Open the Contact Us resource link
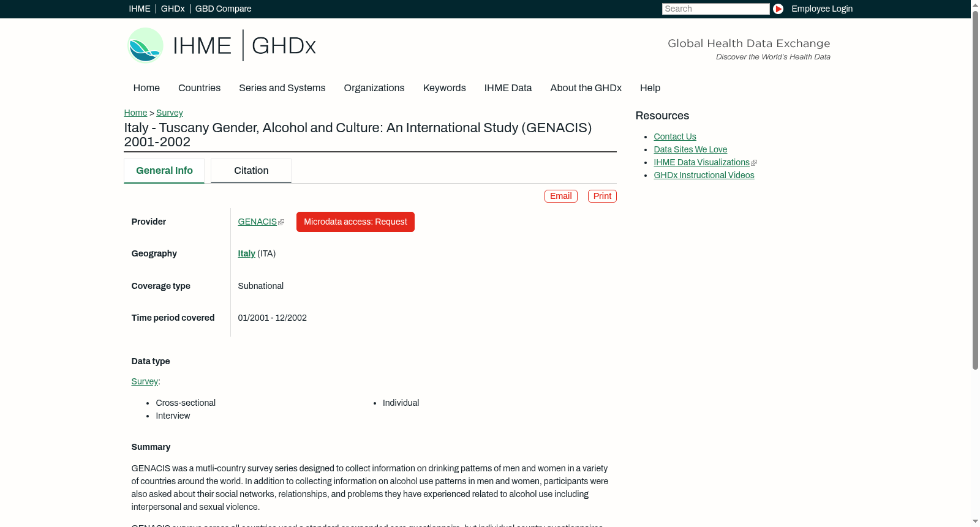This screenshot has width=980, height=527. point(675,136)
